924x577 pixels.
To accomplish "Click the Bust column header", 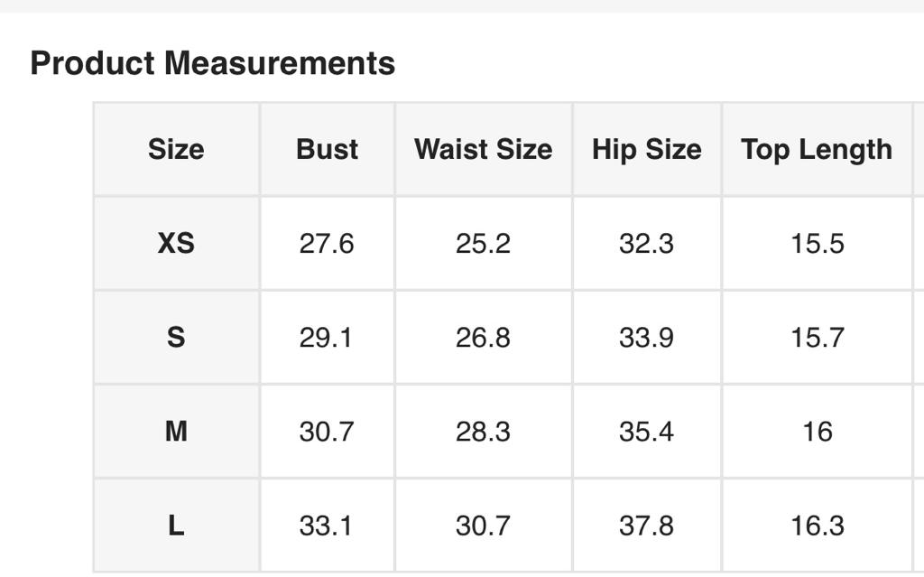I will [x=327, y=149].
